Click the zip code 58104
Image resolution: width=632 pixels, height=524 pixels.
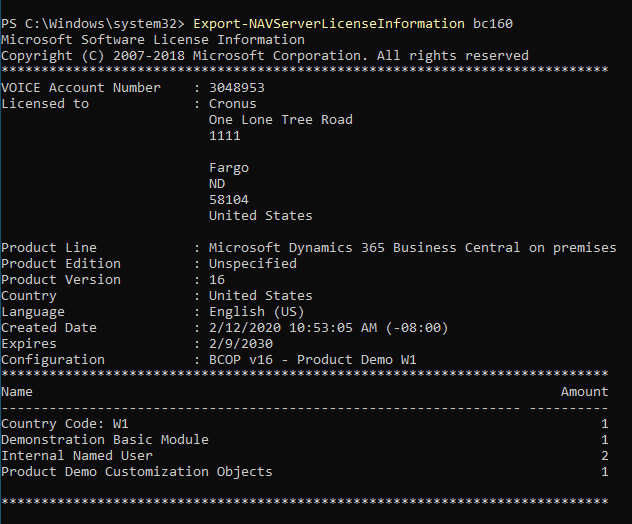click(x=229, y=200)
